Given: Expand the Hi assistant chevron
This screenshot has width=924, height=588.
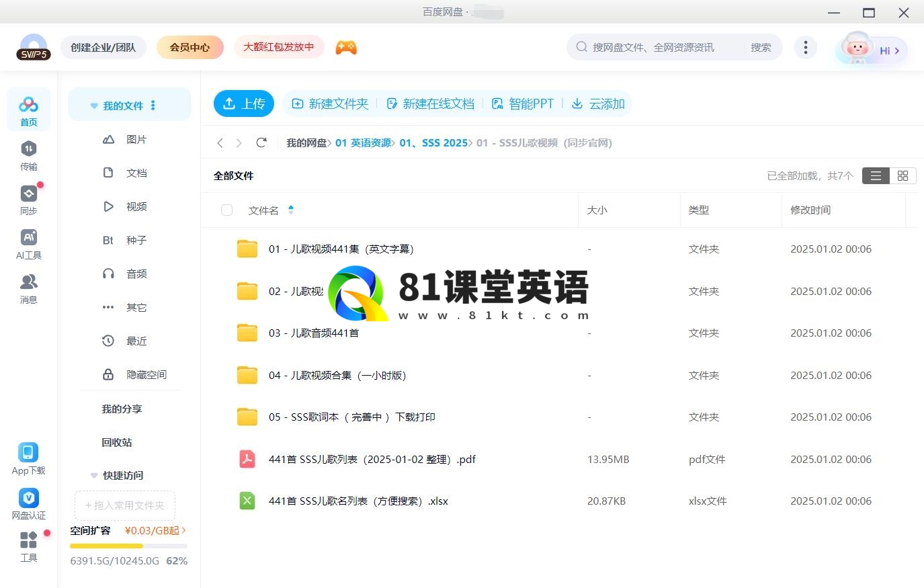Looking at the screenshot, I should click(x=896, y=50).
